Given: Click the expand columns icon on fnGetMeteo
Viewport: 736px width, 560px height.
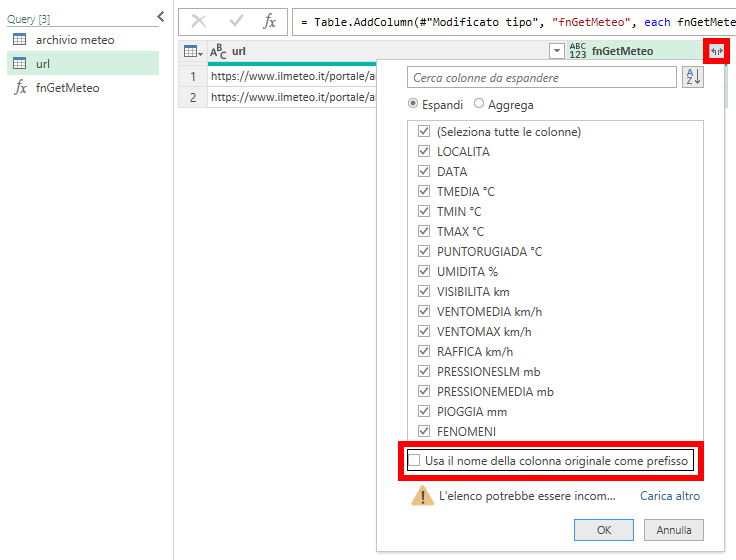Looking at the screenshot, I should [716, 51].
